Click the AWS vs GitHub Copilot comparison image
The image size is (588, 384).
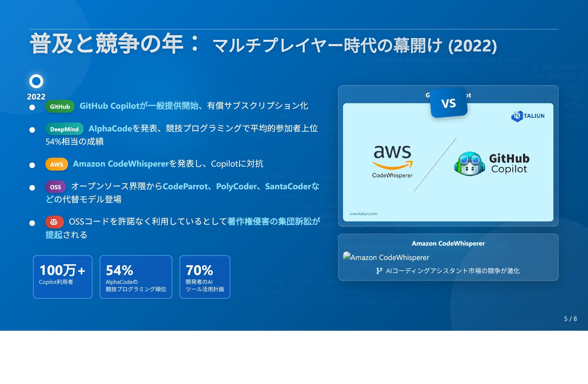(448, 162)
